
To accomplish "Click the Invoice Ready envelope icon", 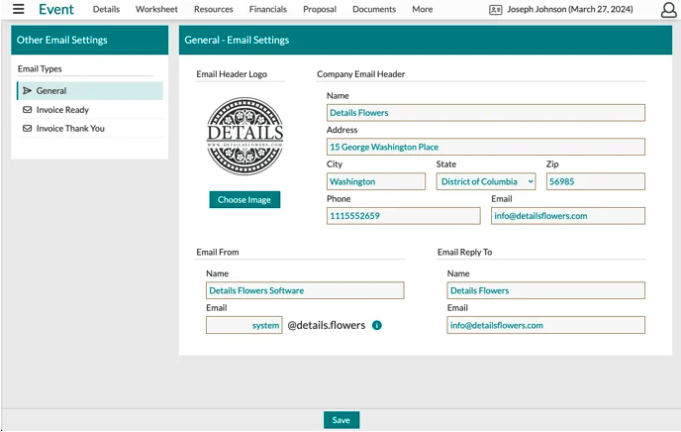I will (27, 110).
